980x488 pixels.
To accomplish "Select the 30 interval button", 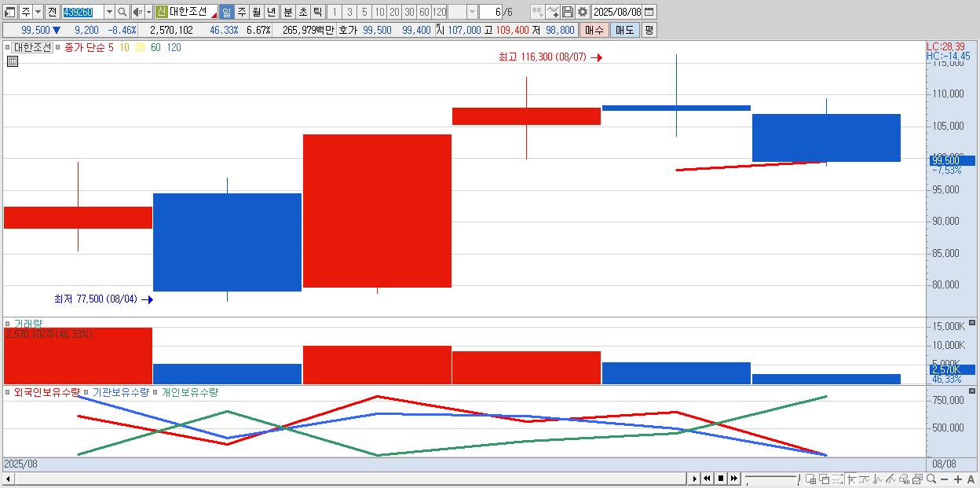I will click(x=409, y=12).
